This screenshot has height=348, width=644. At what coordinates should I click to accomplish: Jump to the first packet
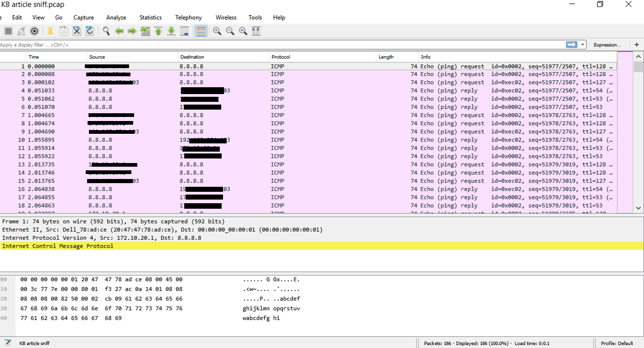point(158,31)
